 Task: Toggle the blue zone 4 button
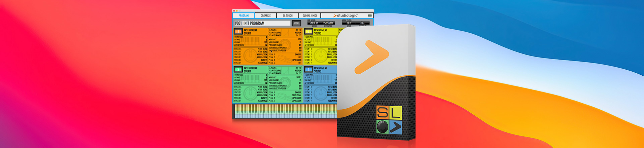[309, 69]
